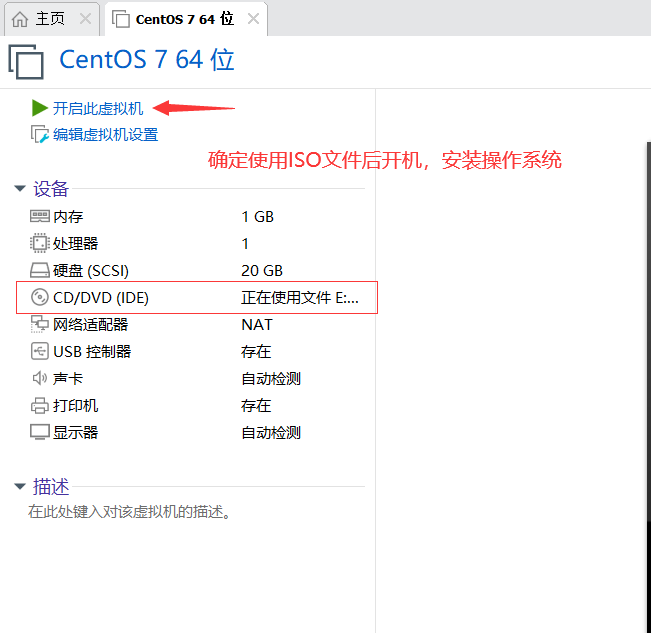Screen dimensions: 651x633
Task: Click the description field to type a VM description
Action: pos(130,511)
